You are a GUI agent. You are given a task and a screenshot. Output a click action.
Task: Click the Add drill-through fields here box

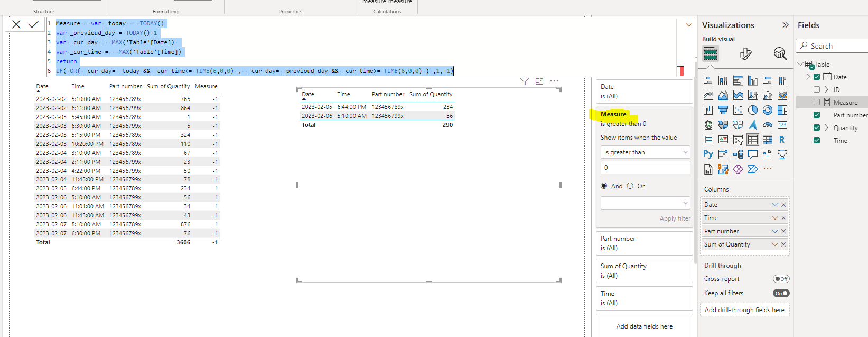click(x=744, y=310)
